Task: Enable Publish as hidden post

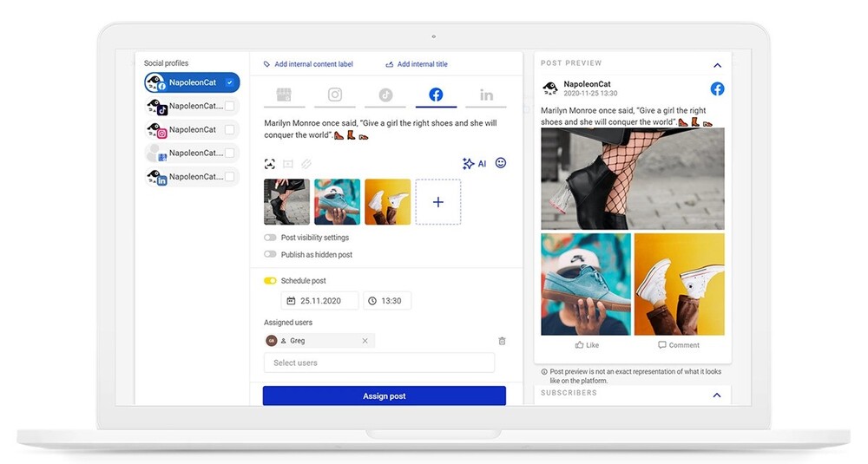Action: point(270,255)
